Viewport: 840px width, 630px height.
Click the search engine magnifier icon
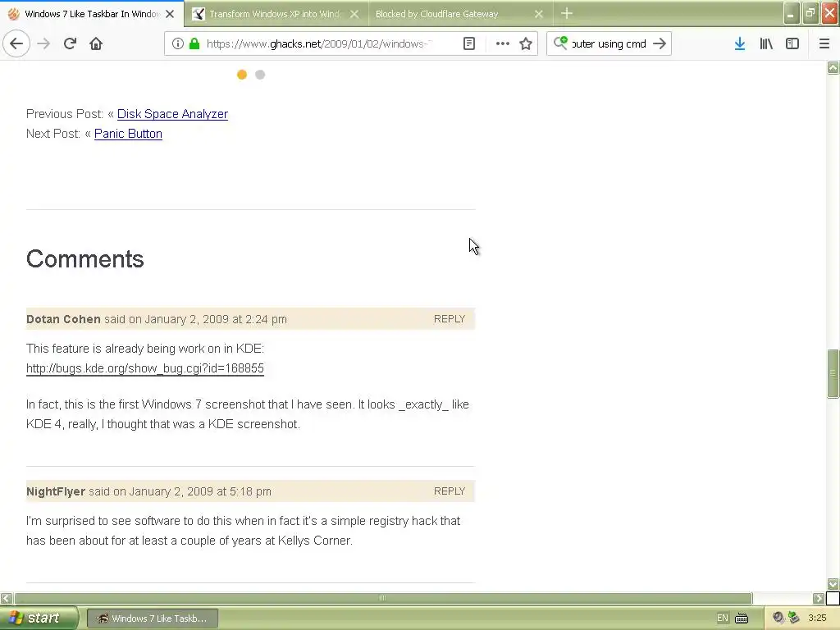560,43
